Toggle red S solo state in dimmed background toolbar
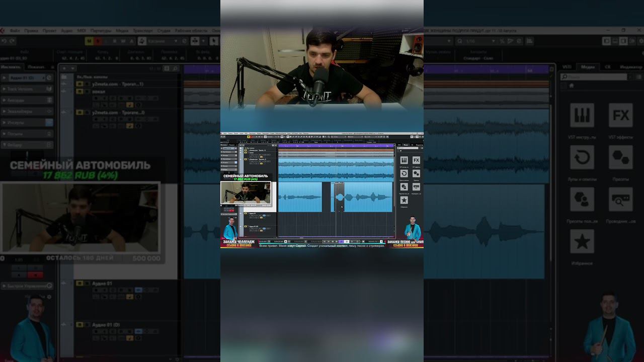 98,41
